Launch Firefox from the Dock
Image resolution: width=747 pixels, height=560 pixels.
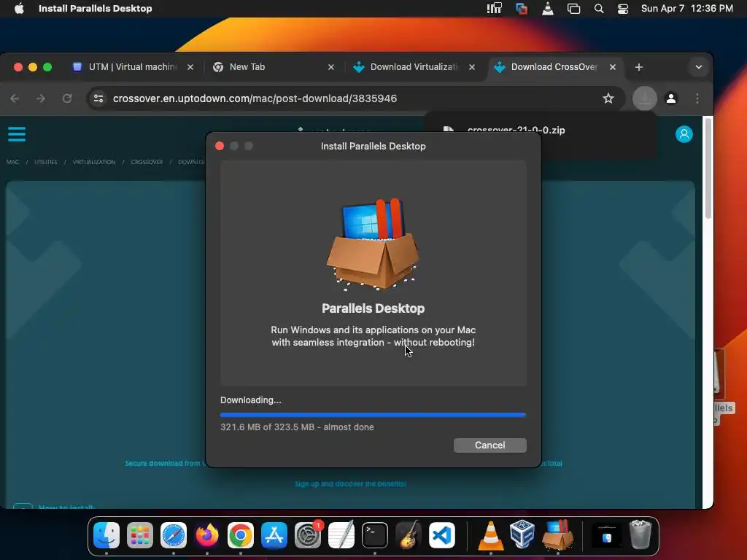(206, 535)
